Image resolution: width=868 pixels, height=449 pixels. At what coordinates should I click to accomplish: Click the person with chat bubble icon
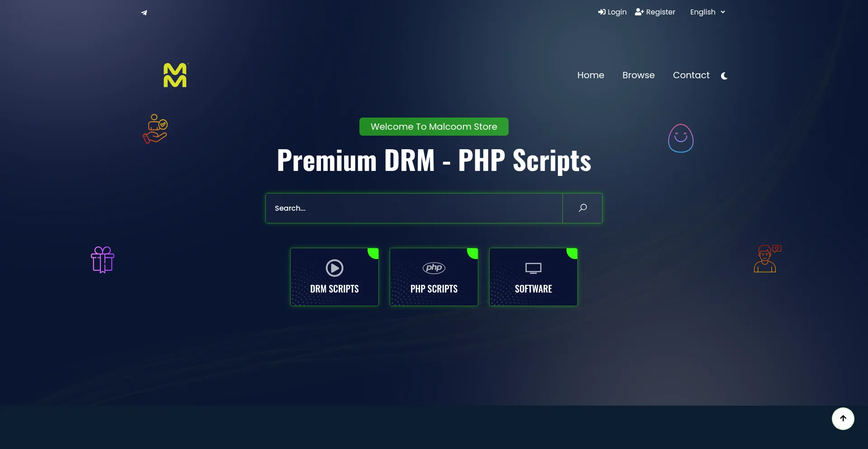(767, 259)
